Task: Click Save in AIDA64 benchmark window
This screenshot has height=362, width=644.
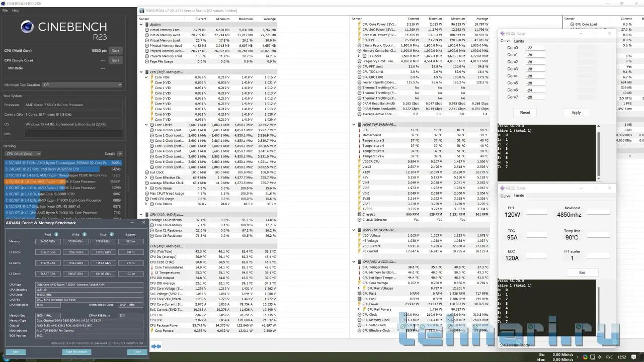Action: (16, 352)
